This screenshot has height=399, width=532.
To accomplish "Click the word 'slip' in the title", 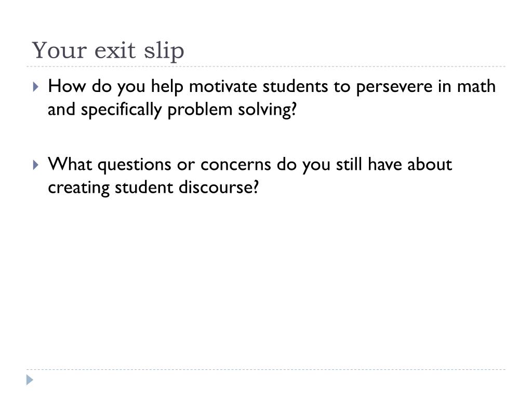I will 164,51.
